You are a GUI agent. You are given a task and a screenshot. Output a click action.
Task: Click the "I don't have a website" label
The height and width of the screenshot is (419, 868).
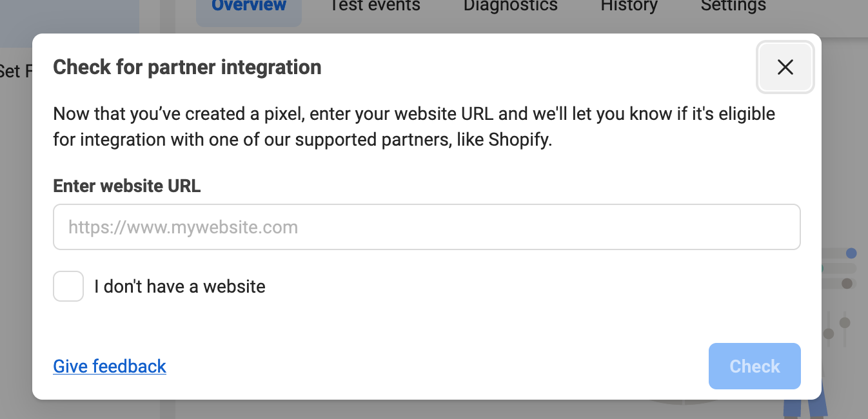coord(180,286)
